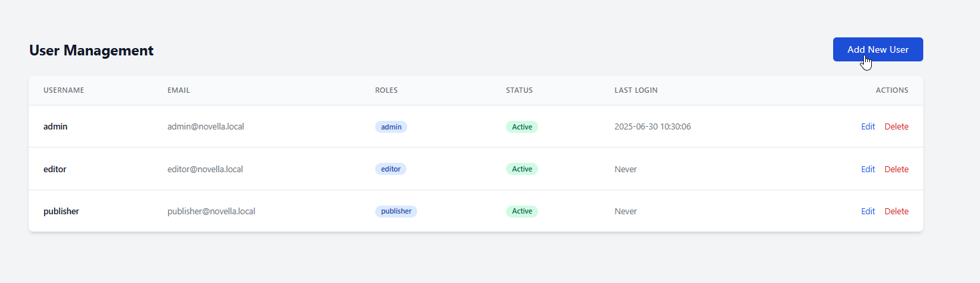980x283 pixels.
Task: Click the Last Login column header
Action: coord(636,91)
